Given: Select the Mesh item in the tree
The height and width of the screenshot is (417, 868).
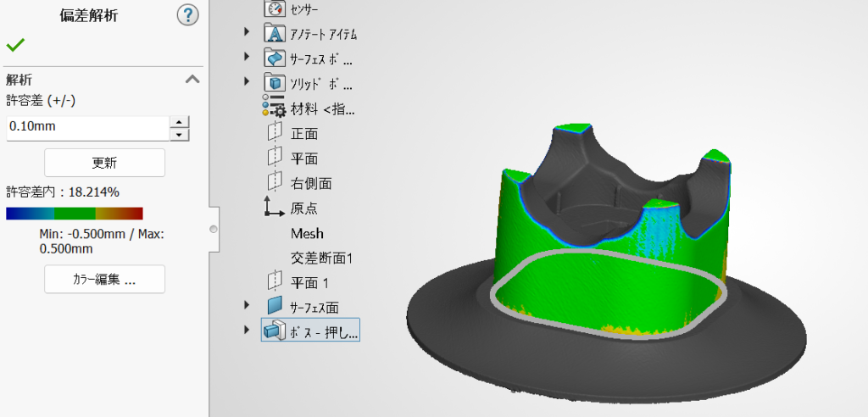Looking at the screenshot, I should tap(307, 233).
